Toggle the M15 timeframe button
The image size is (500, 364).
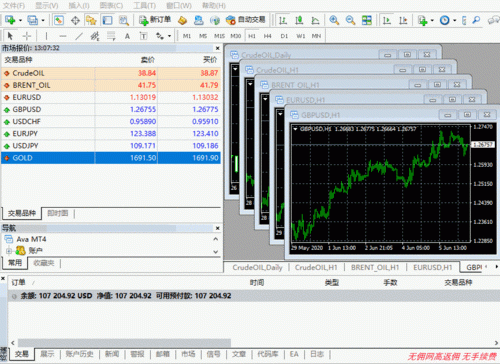[x=219, y=36]
